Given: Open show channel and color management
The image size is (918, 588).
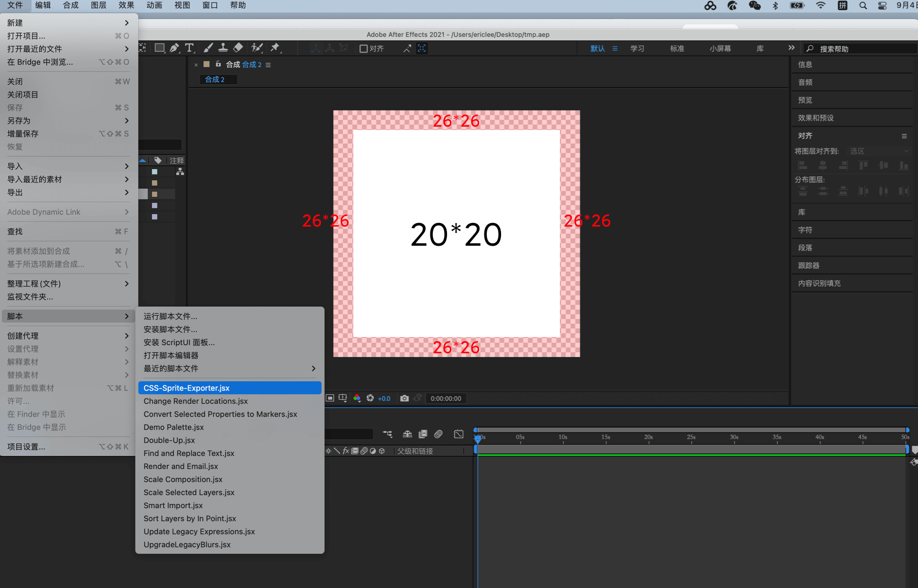Looking at the screenshot, I should coord(357,398).
